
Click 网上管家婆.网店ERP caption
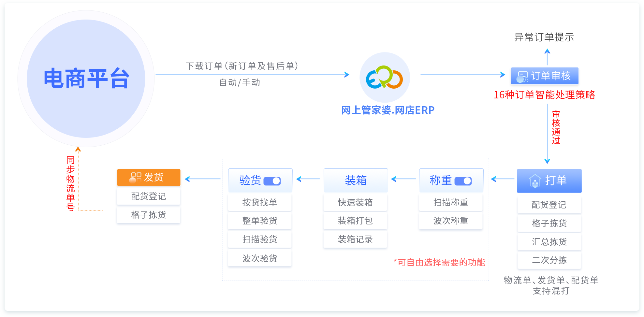coord(388,110)
